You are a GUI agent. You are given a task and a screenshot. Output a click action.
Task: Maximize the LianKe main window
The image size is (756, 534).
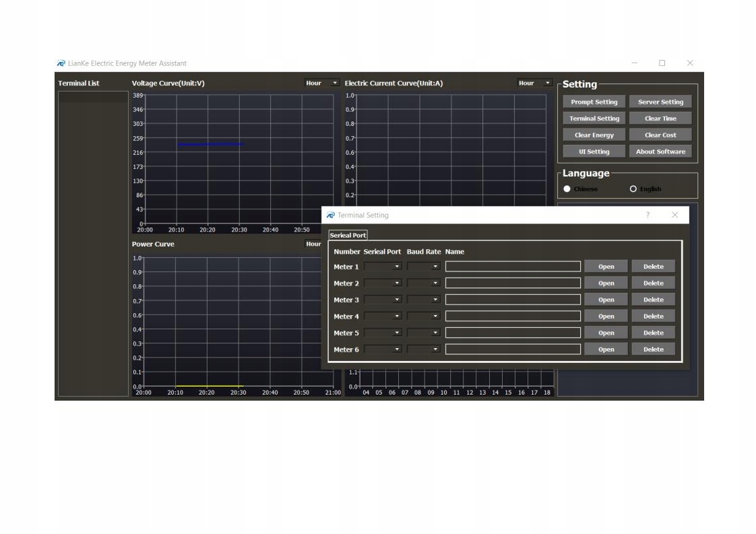(x=662, y=63)
